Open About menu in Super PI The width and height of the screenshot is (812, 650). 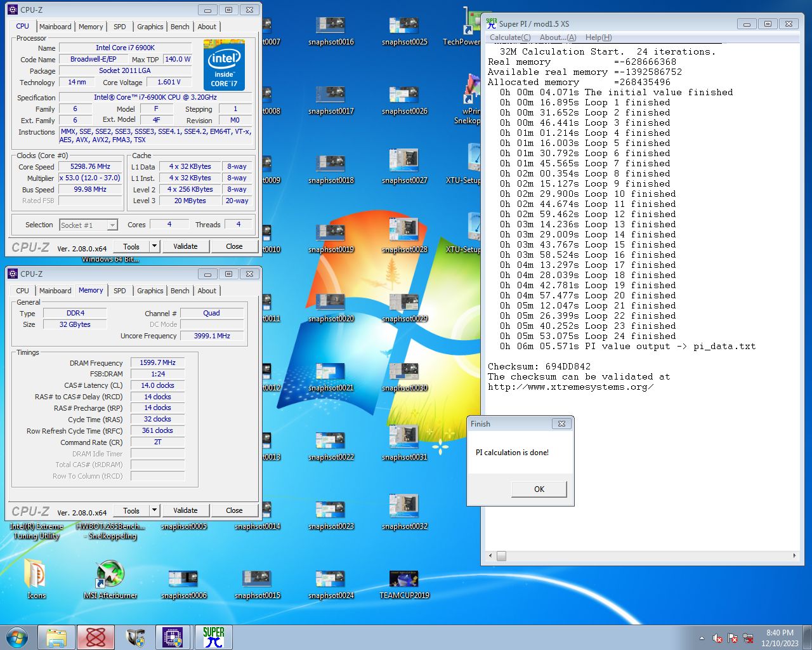[x=558, y=37]
